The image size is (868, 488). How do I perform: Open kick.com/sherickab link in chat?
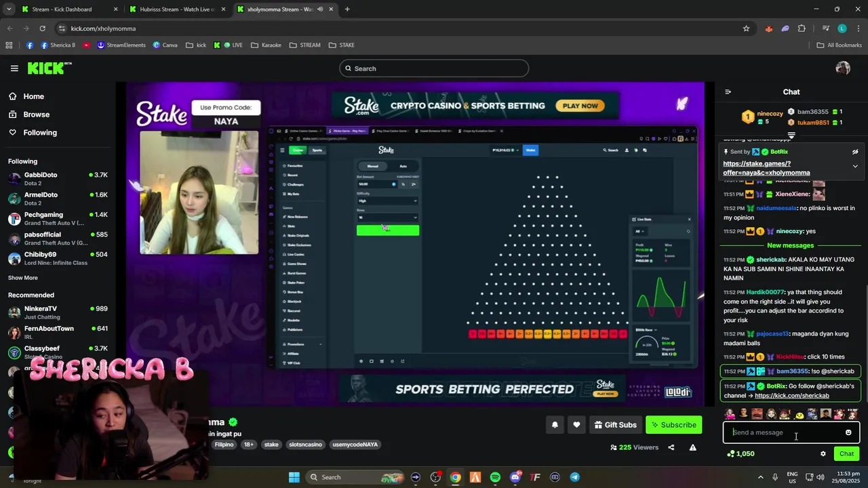click(x=791, y=396)
